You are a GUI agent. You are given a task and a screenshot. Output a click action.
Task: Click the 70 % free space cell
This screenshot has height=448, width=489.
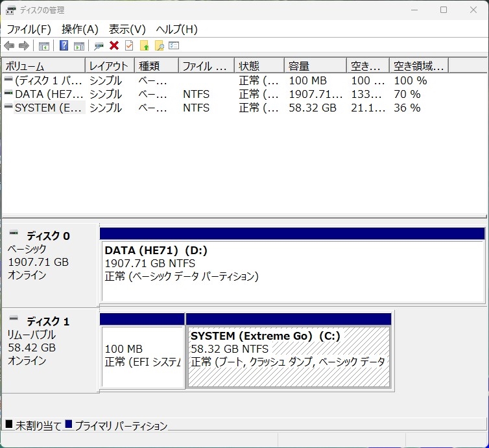tap(407, 94)
